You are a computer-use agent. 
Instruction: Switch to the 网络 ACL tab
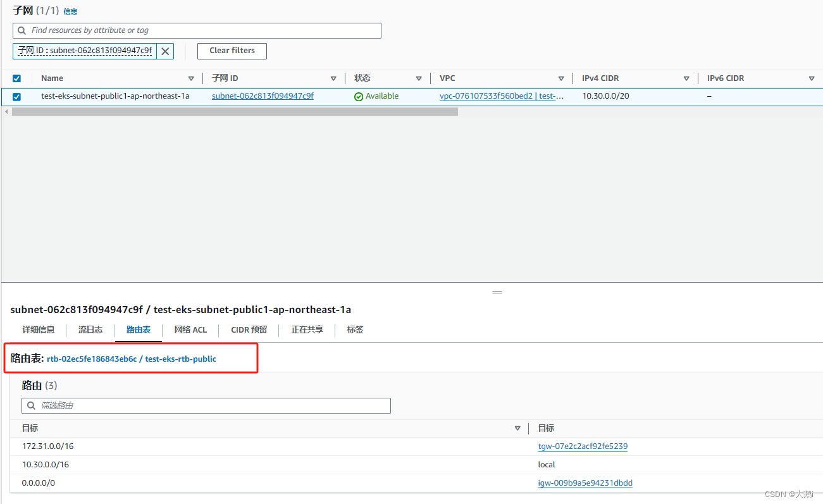coord(190,329)
